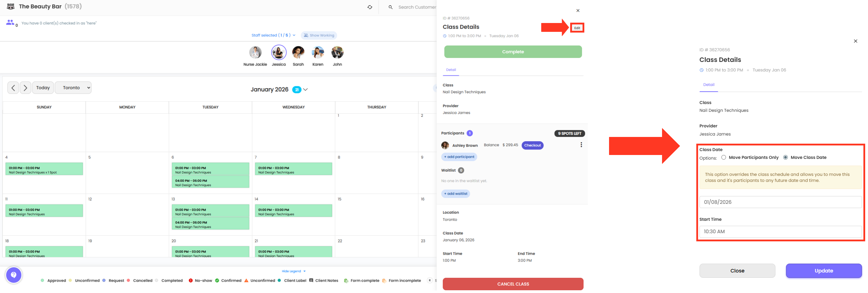Select Move Class Date radio option
Image resolution: width=868 pixels, height=293 pixels.
click(785, 157)
